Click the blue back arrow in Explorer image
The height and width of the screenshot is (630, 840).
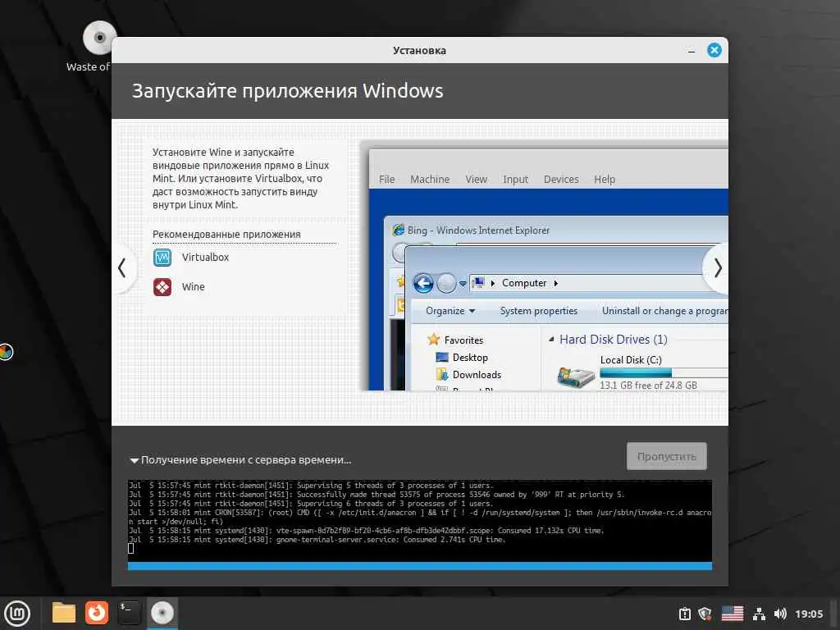coord(423,283)
